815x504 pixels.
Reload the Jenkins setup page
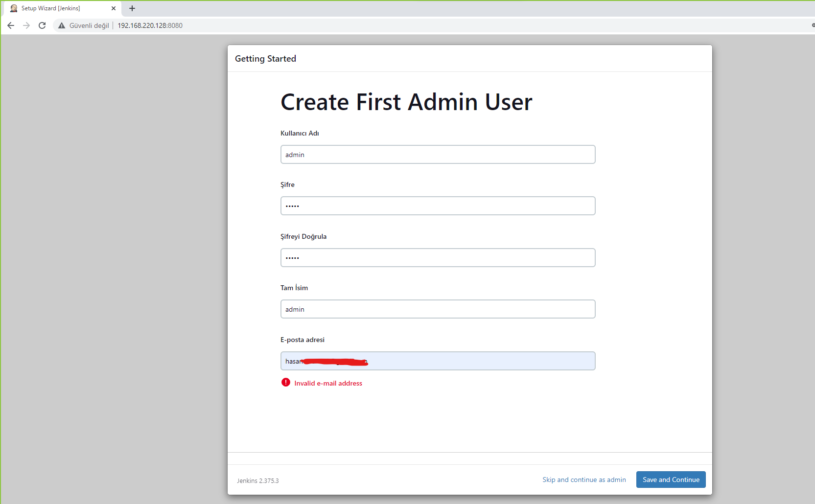tap(42, 25)
